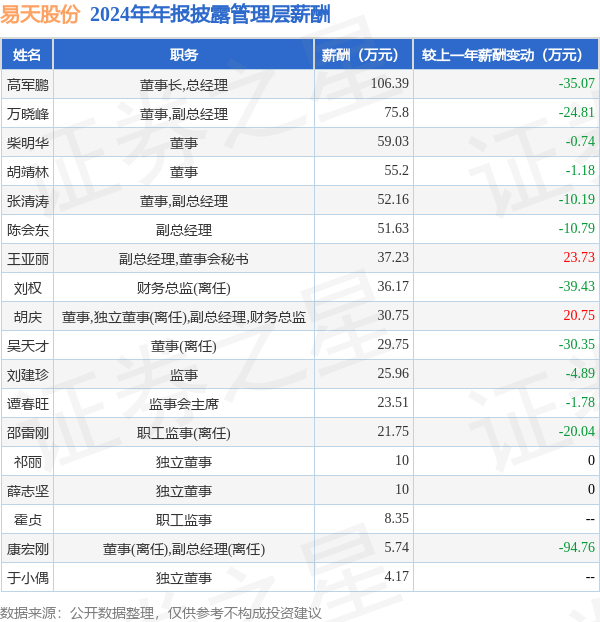Click the position 职工监事(离任)
Screen dimensions: 600x622
click(184, 433)
